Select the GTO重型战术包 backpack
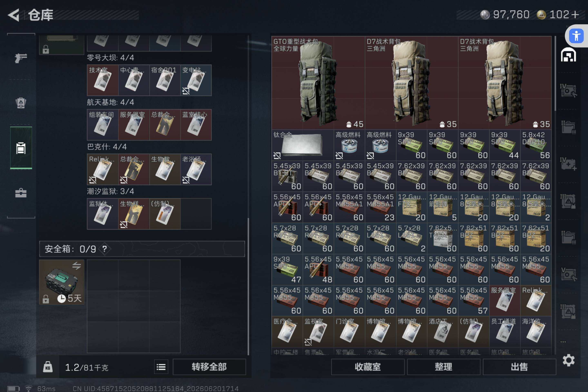588x392 pixels. pyautogui.click(x=318, y=83)
